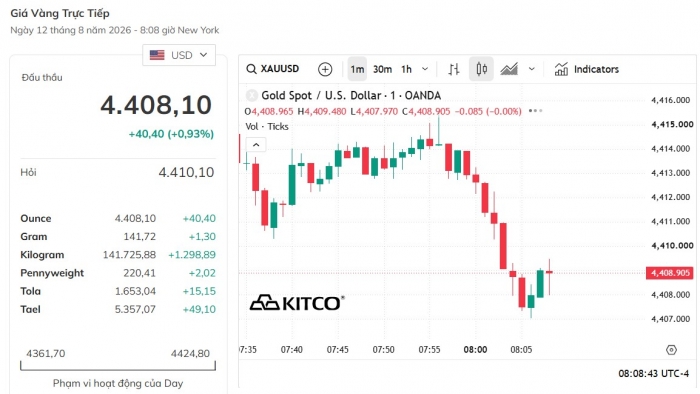Click the 08:08:43 UTC-4 timezone button
This screenshot has width=700, height=394.
pos(654,373)
